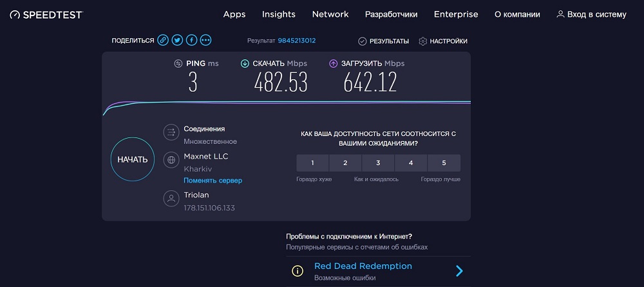This screenshot has height=287, width=644.
Task: Share result via Twitter icon
Action: pyautogui.click(x=178, y=40)
